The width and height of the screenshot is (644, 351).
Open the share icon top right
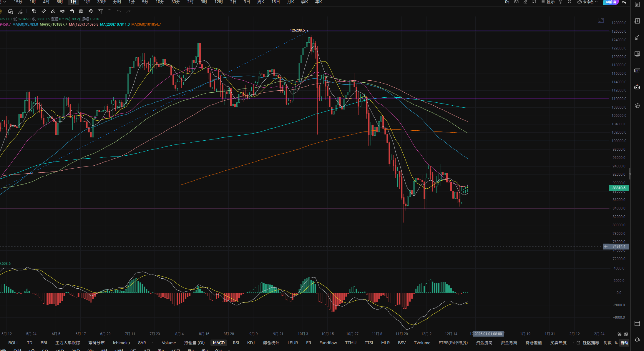(624, 2)
